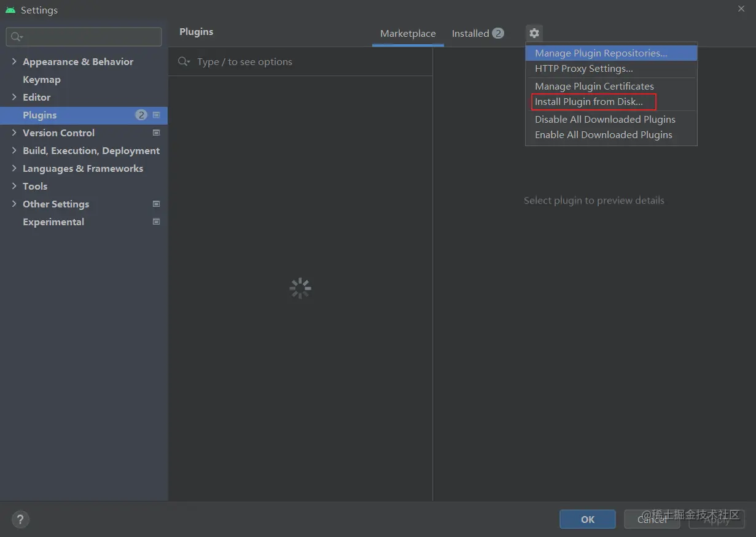Open the plugins gear settings icon
Screen dimensions: 756x537
pyautogui.click(x=534, y=33)
